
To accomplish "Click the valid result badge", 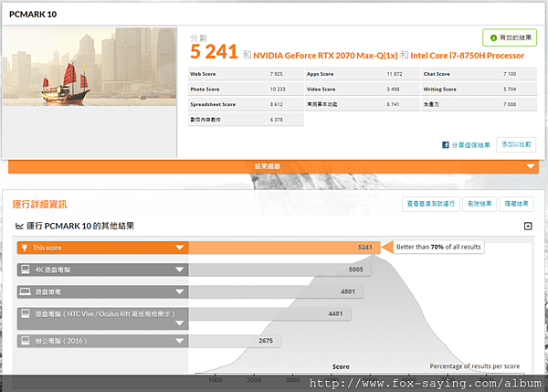I will 510,37.
